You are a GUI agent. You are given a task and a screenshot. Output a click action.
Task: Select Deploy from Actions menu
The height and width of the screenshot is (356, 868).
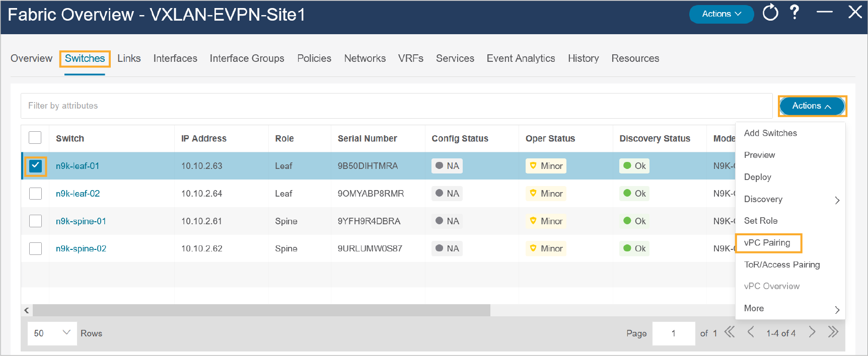click(757, 177)
